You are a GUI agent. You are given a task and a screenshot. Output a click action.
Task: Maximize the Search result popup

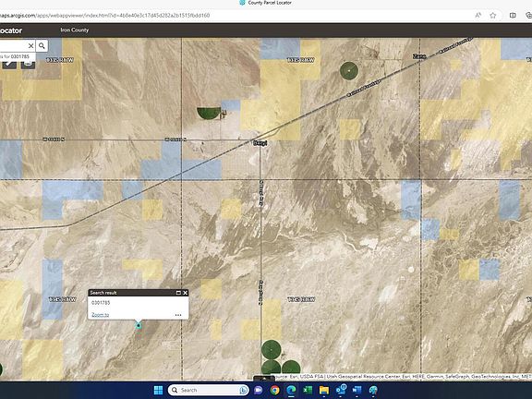point(178,293)
